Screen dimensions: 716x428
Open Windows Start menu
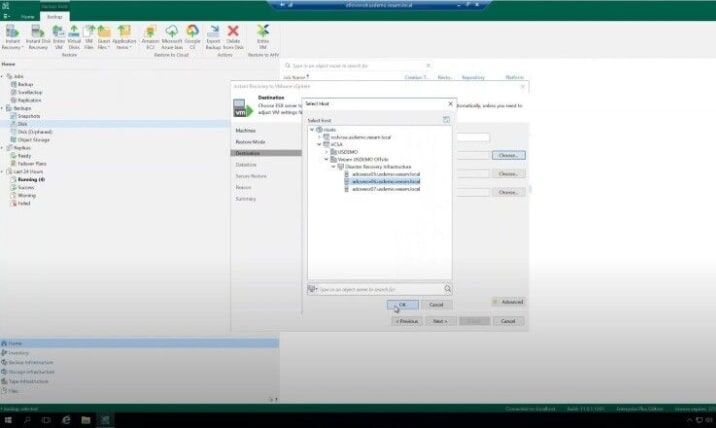coord(8,420)
